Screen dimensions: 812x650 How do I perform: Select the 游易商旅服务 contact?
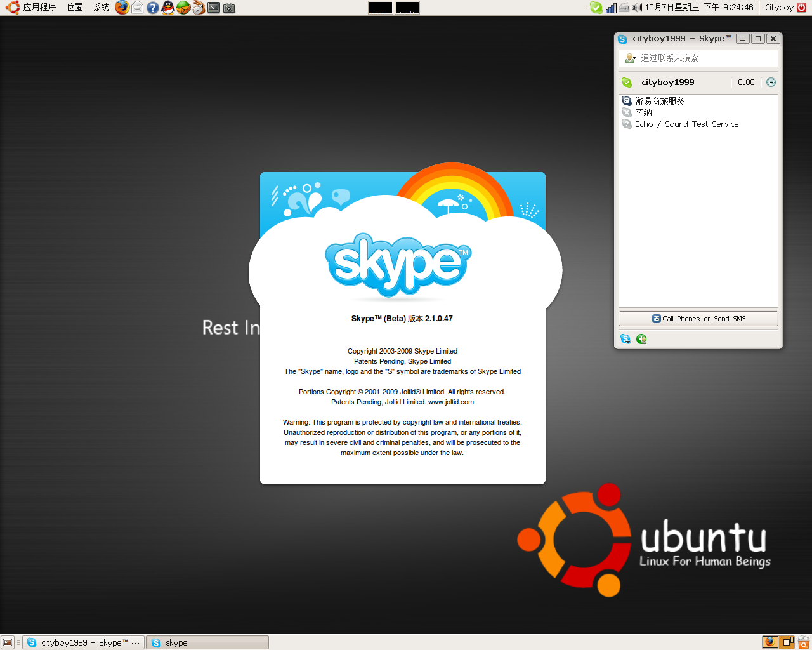(x=698, y=101)
